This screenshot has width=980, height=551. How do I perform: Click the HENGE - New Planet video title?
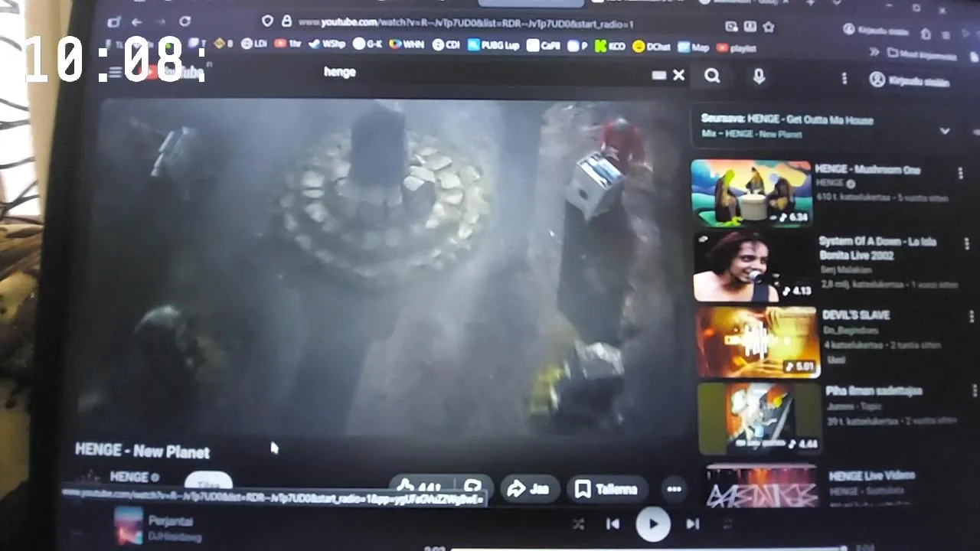coord(142,452)
